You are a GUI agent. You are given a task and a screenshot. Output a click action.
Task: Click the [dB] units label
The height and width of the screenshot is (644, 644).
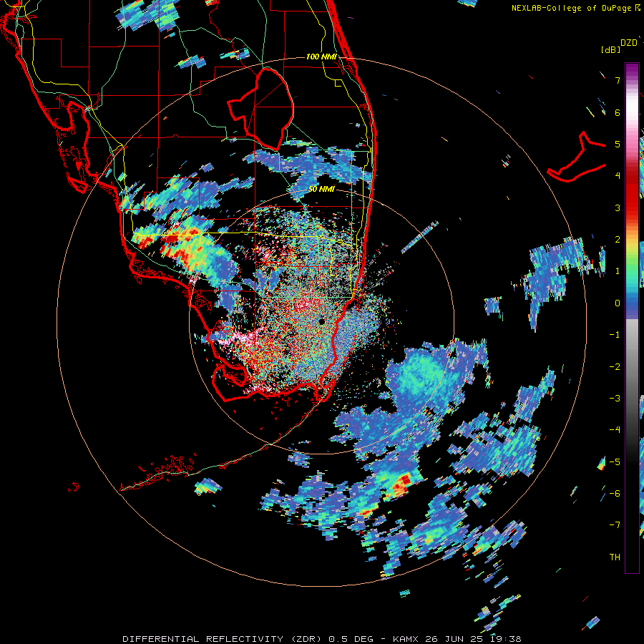pyautogui.click(x=610, y=50)
